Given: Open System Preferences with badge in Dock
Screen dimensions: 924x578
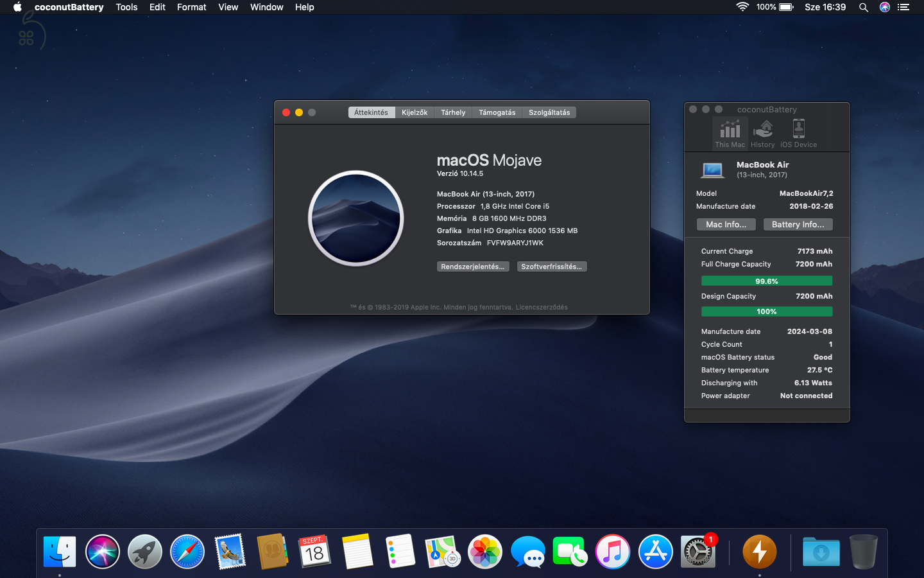Looking at the screenshot, I should (698, 551).
